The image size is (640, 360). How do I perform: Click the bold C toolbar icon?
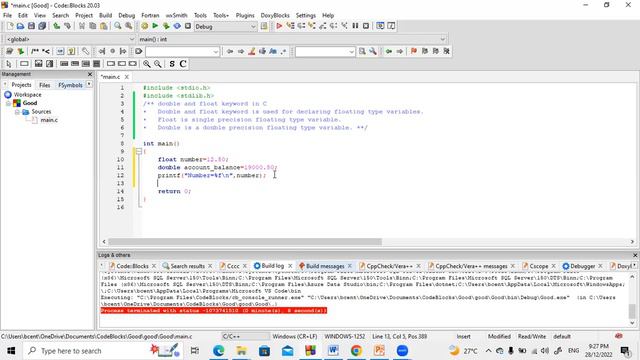tap(183, 64)
